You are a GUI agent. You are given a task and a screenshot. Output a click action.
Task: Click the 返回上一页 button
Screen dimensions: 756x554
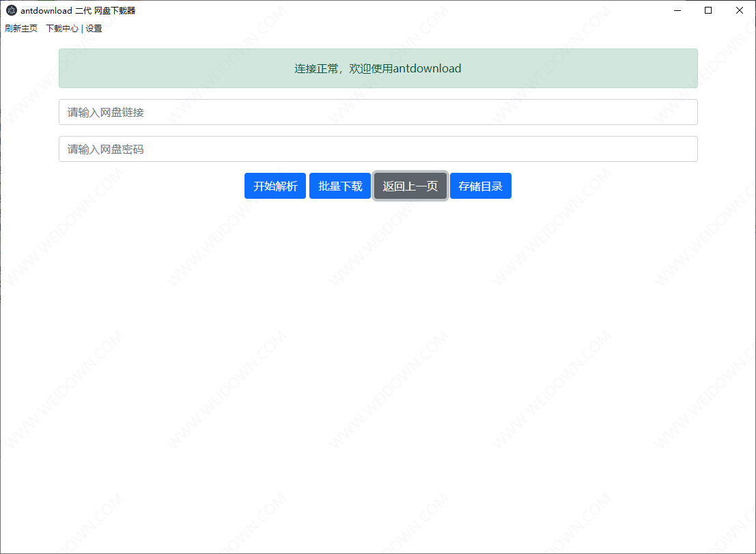click(x=410, y=186)
